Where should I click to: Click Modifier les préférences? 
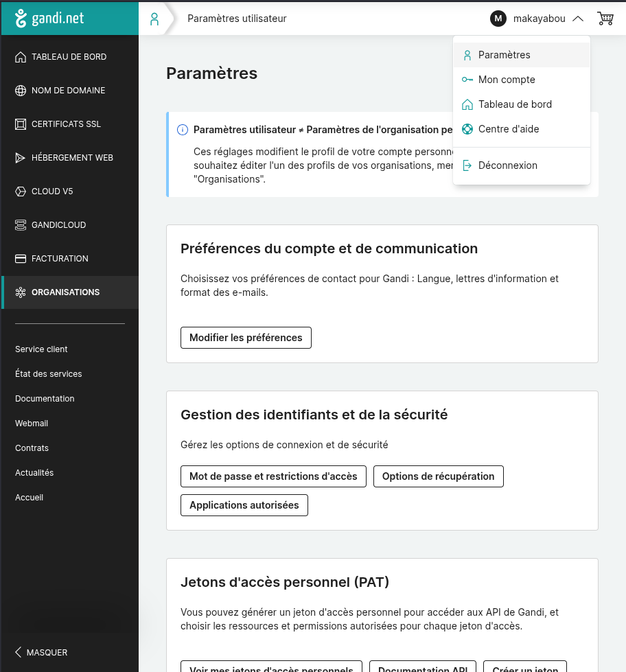pos(246,338)
